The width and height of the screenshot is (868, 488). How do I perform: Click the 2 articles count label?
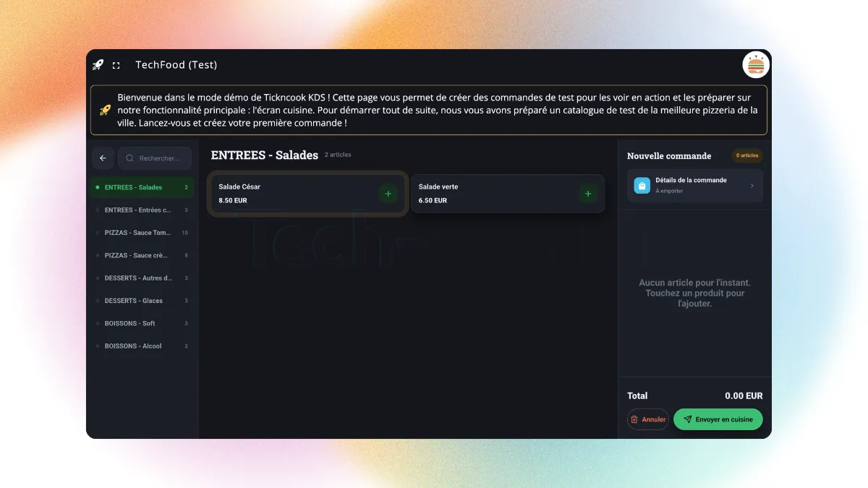tap(338, 155)
